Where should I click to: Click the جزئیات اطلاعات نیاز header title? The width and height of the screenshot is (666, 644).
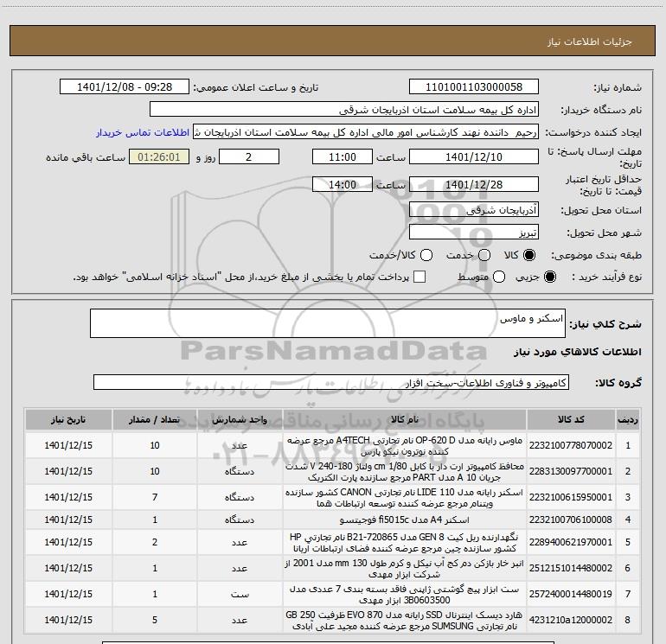click(x=590, y=41)
